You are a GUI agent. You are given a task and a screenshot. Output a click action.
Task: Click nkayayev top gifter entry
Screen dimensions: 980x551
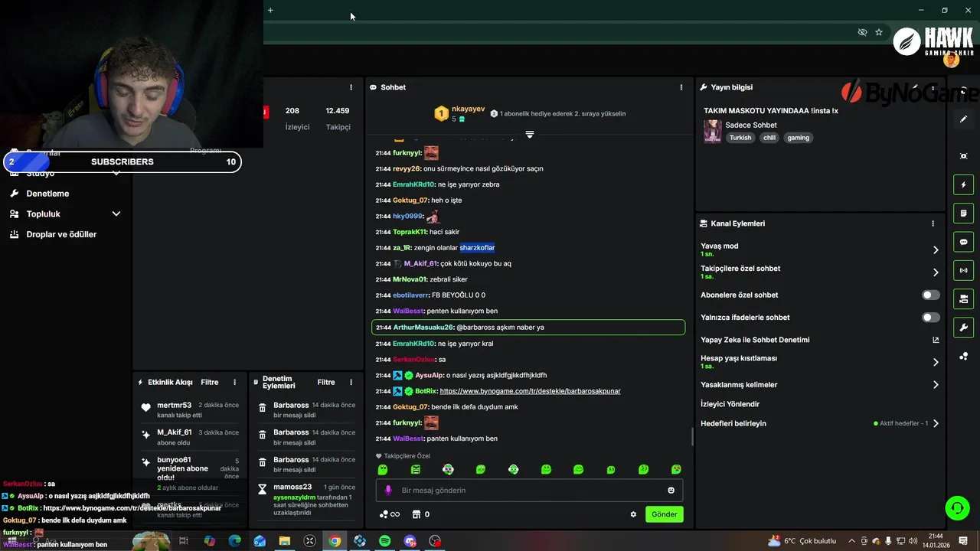tap(460, 113)
